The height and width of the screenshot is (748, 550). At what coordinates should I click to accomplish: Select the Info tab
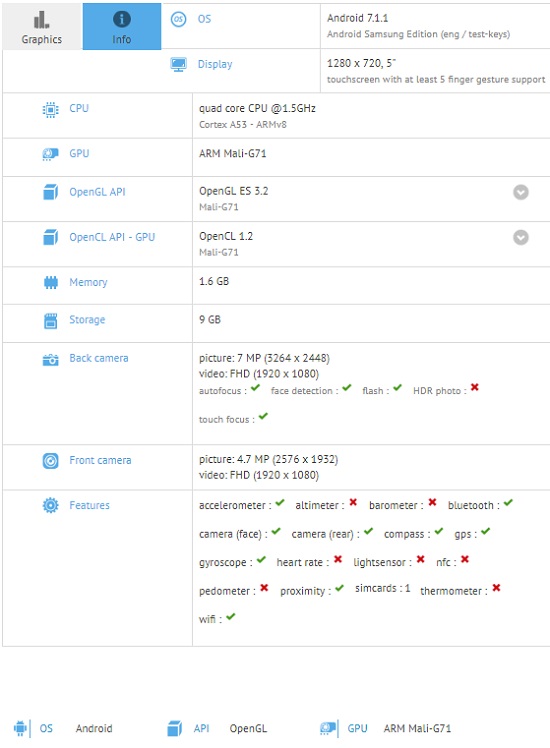122,27
